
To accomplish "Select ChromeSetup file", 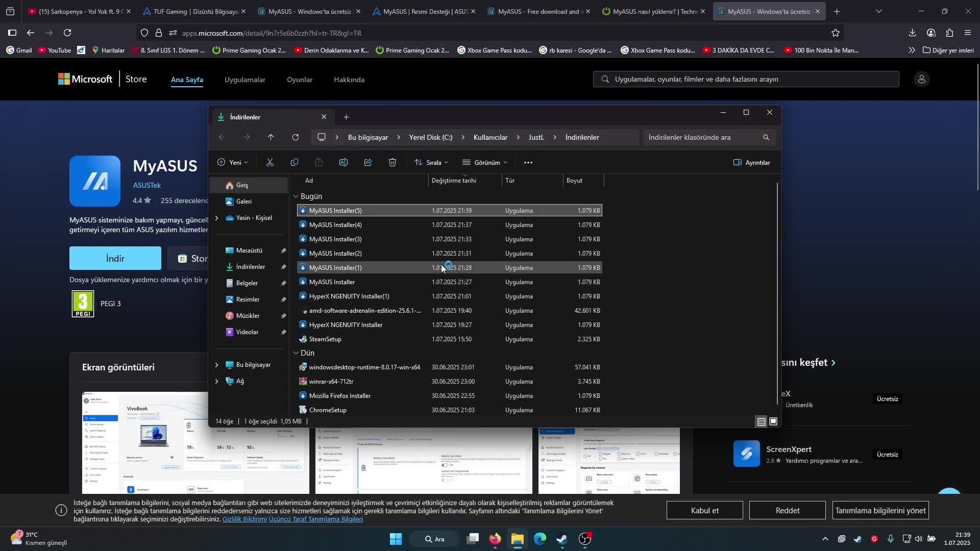I will pos(450,410).
